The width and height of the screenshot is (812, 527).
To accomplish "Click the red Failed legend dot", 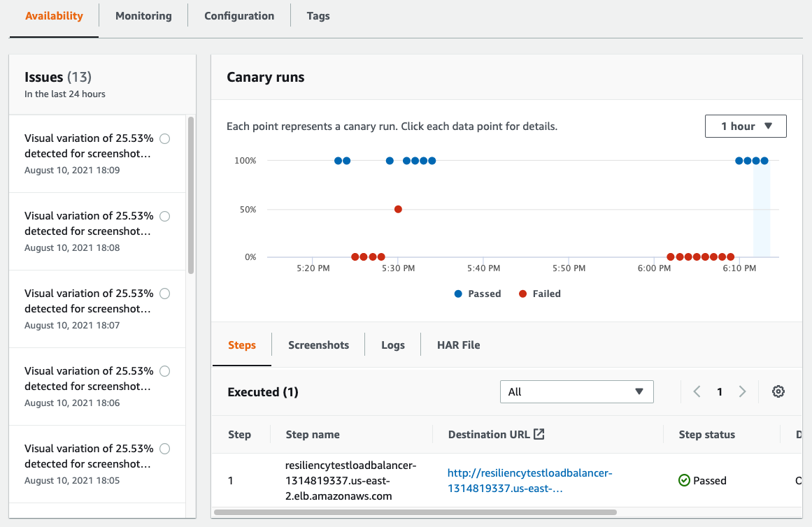I will pos(523,294).
